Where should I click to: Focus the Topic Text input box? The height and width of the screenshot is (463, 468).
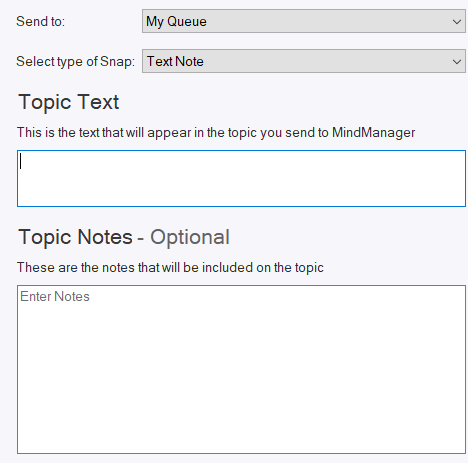coord(241,178)
